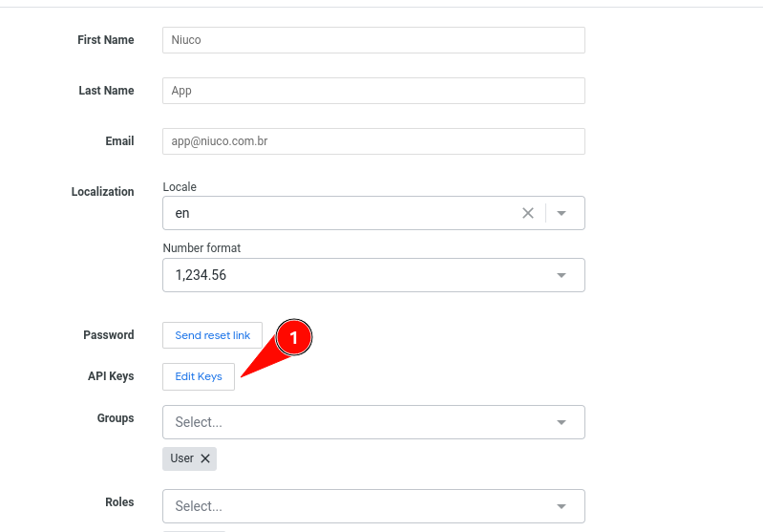Click the 'en' locale value
This screenshot has width=763, height=532.
[182, 213]
